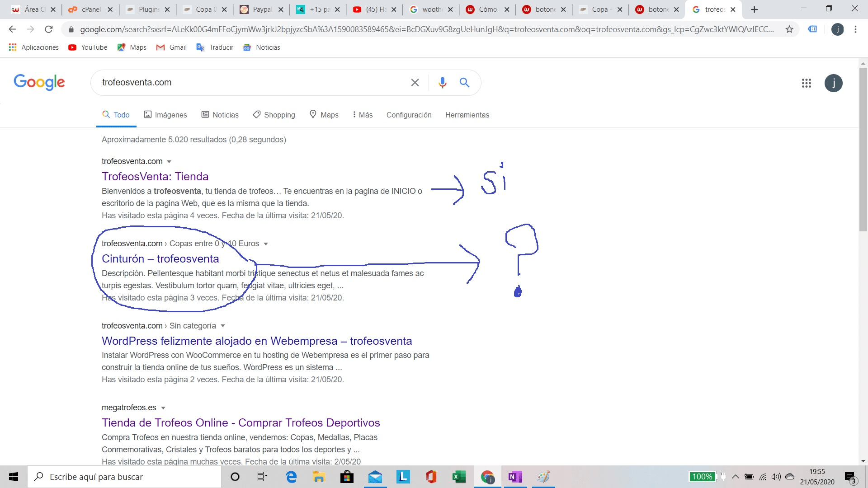Open the Maps bookmark in bookmarks bar

tap(132, 47)
